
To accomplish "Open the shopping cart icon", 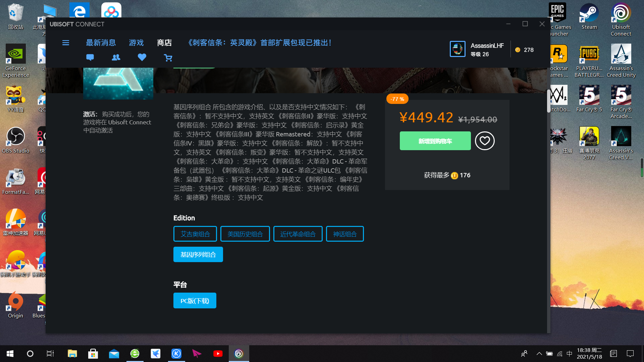I will [168, 58].
